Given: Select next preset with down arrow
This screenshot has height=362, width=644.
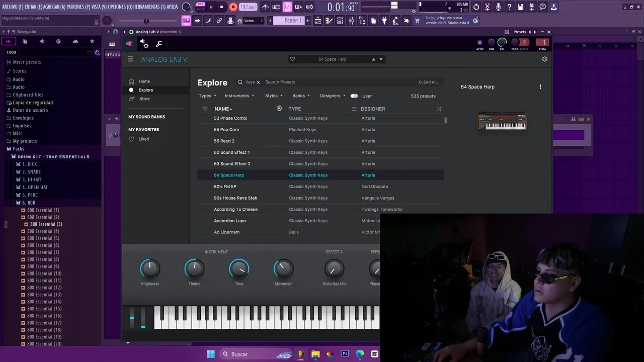Looking at the screenshot, I should coord(381,59).
